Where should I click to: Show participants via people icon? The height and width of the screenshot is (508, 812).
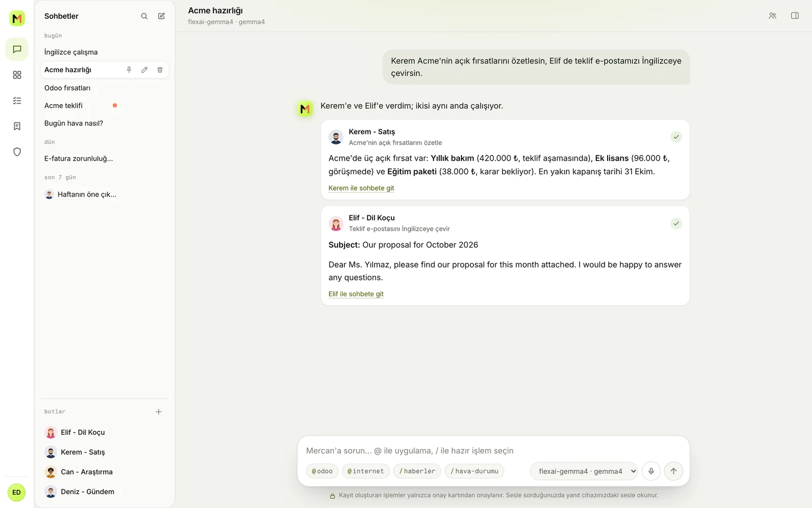(772, 16)
